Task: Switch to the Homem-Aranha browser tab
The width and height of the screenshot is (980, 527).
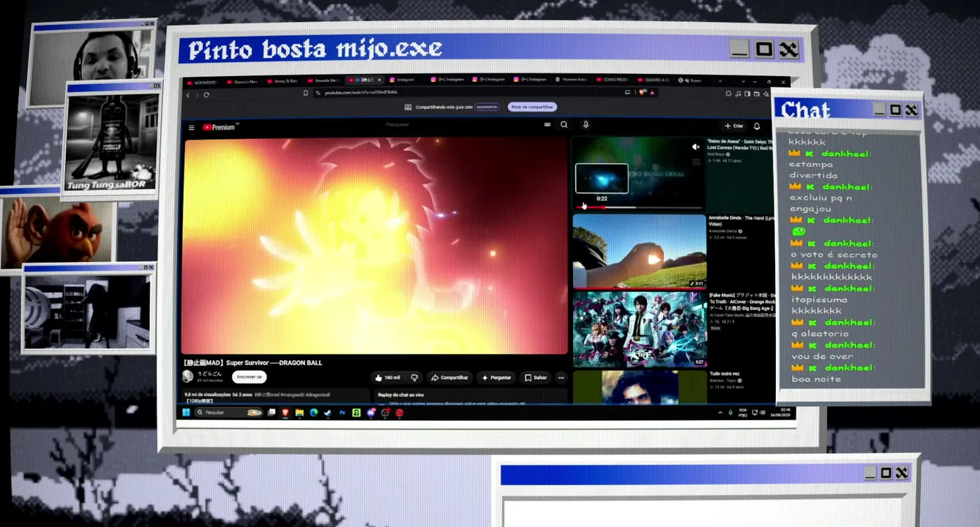Action: 572,79
